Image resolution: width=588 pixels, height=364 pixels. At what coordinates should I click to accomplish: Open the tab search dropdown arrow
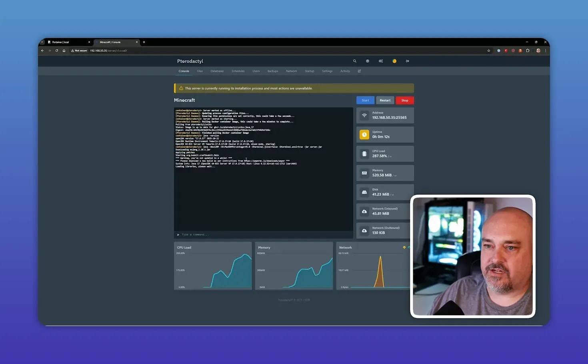click(x=42, y=42)
